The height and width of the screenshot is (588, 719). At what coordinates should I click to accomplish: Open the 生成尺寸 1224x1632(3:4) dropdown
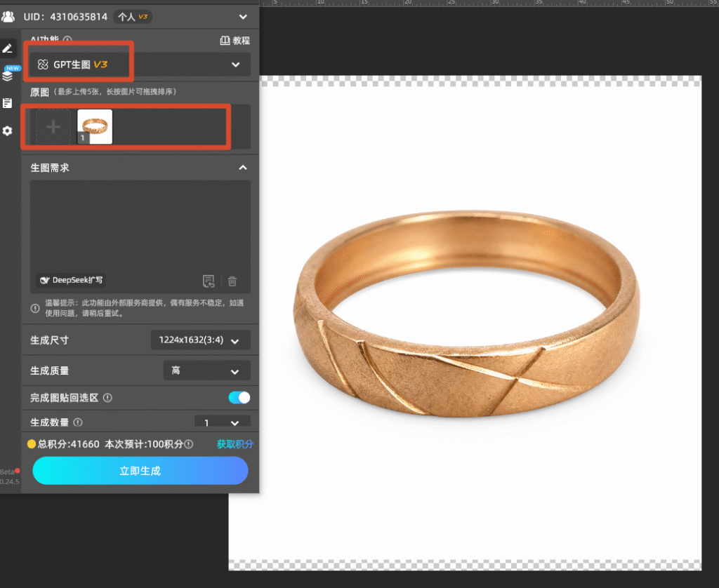(200, 340)
